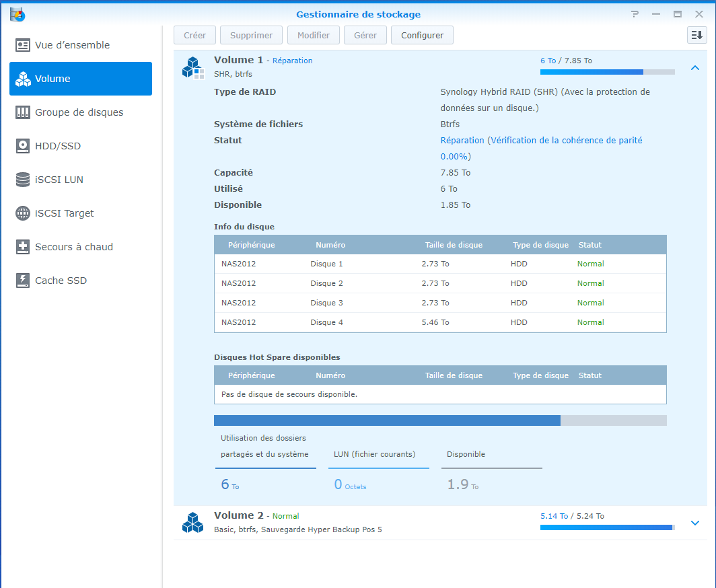The image size is (716, 588).
Task: Switch to the iSCSI LUN label
Action: 59,180
